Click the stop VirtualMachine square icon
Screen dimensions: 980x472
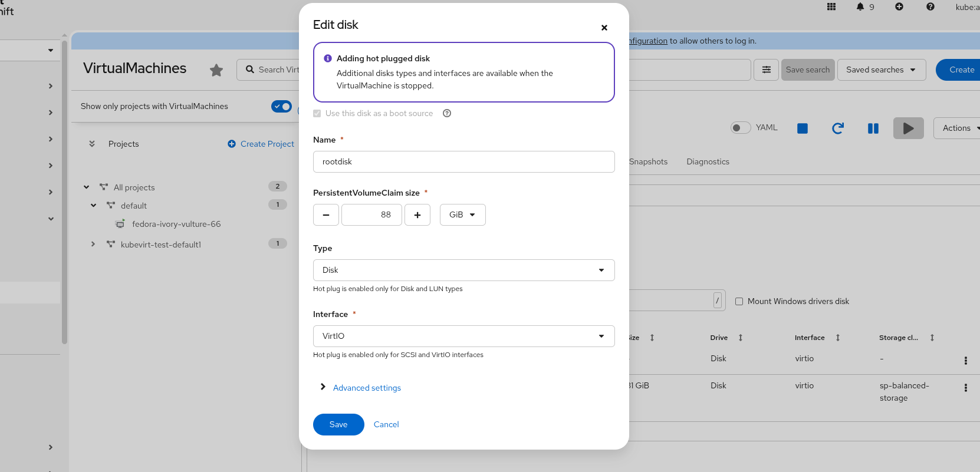[803, 128]
